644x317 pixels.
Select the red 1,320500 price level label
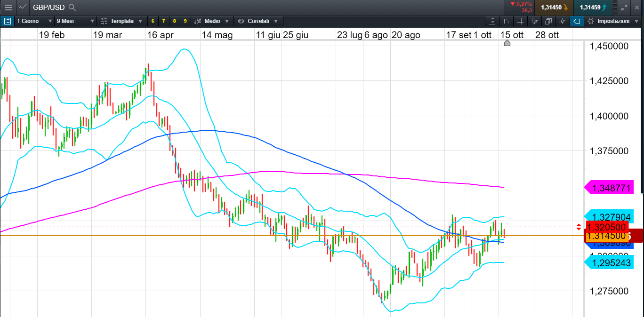pyautogui.click(x=607, y=226)
